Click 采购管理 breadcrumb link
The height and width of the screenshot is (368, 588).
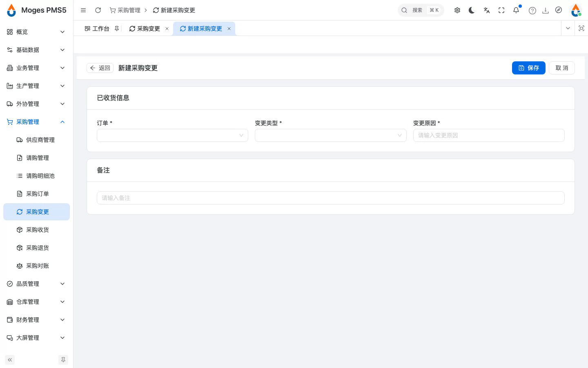coord(125,10)
